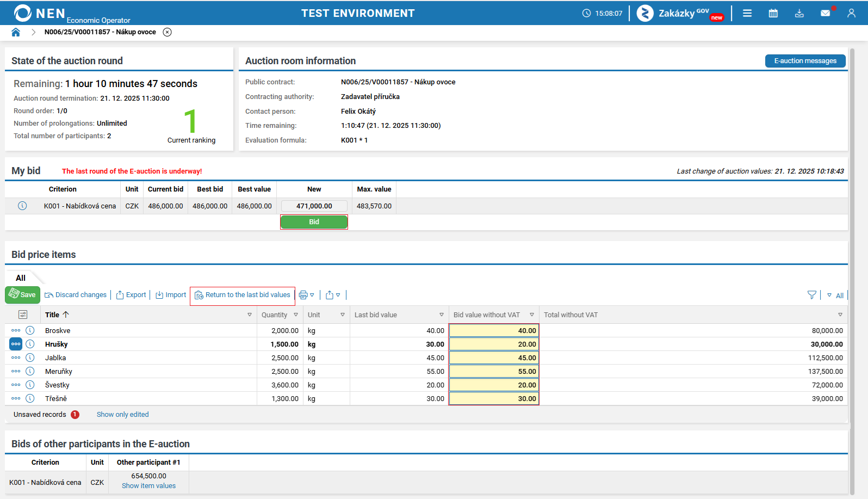The height and width of the screenshot is (499, 868).
Task: Expand the print options dropdown
Action: point(312,295)
